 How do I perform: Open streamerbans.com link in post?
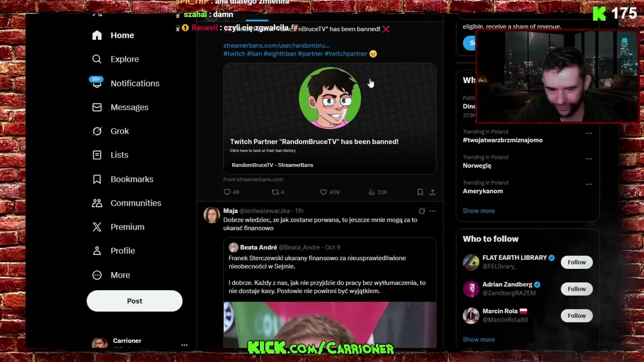pyautogui.click(x=276, y=45)
